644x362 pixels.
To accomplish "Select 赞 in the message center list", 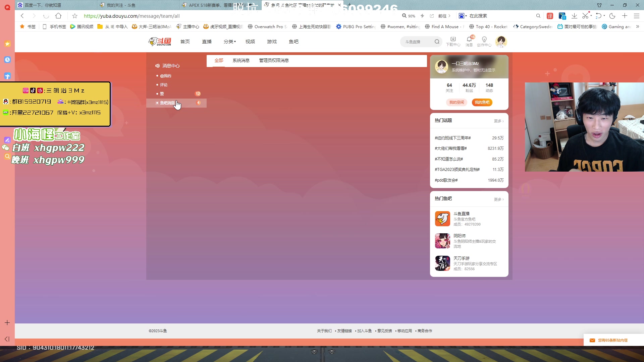I will pos(162,94).
